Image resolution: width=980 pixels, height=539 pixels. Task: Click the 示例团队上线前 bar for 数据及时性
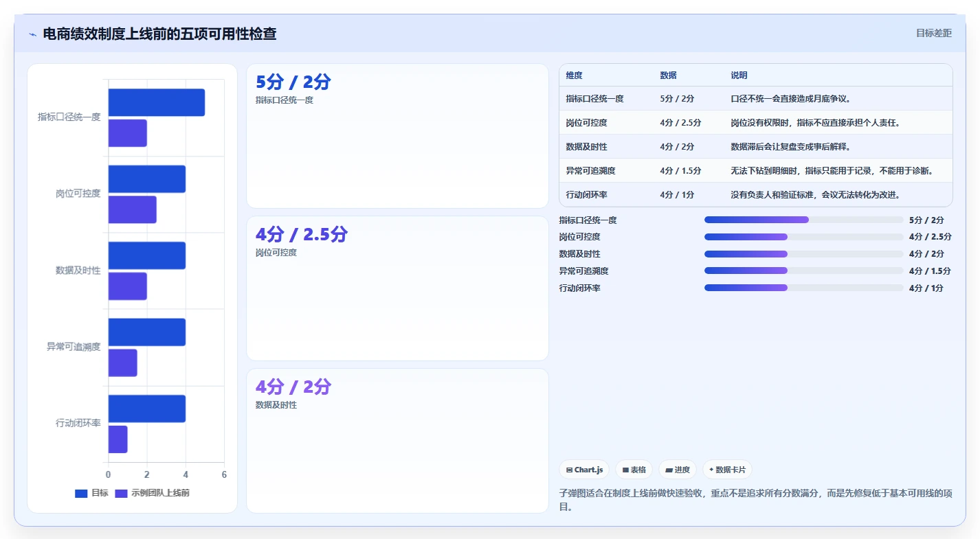point(127,286)
